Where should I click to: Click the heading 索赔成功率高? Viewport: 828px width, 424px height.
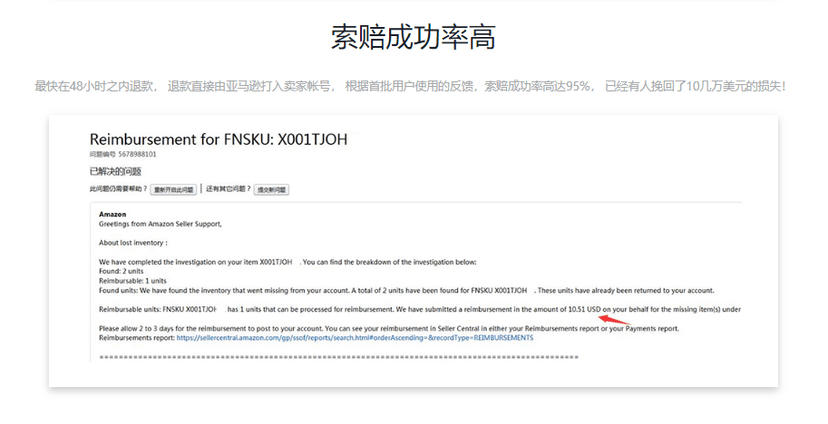pos(413,37)
